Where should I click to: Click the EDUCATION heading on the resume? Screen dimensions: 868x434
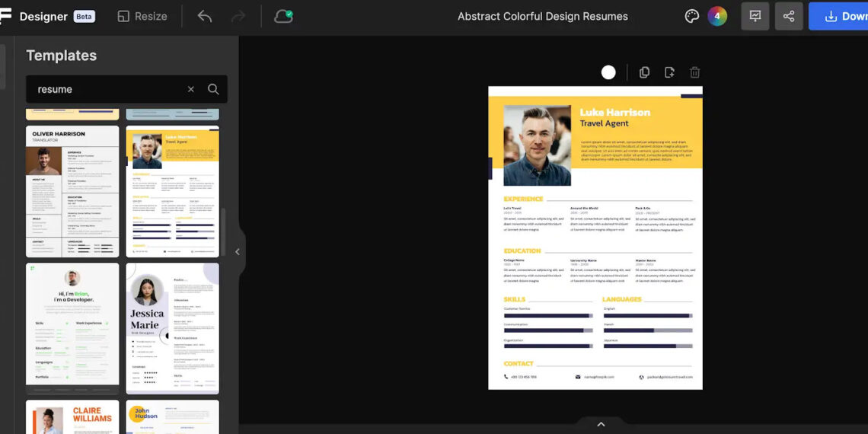[x=522, y=251]
